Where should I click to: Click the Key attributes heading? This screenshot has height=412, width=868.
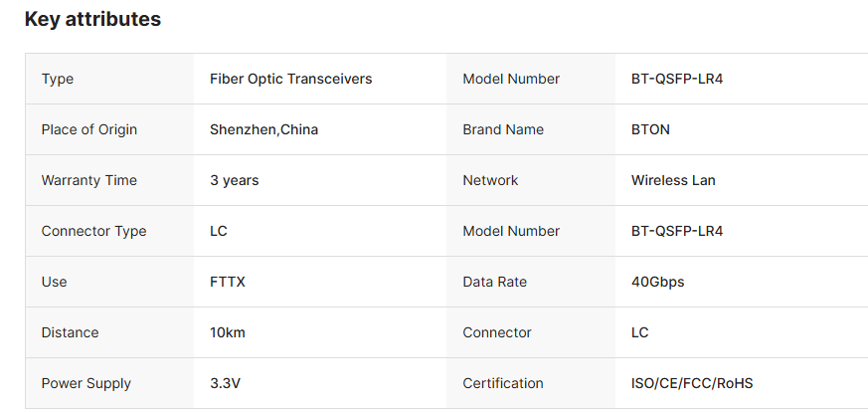coord(93,19)
